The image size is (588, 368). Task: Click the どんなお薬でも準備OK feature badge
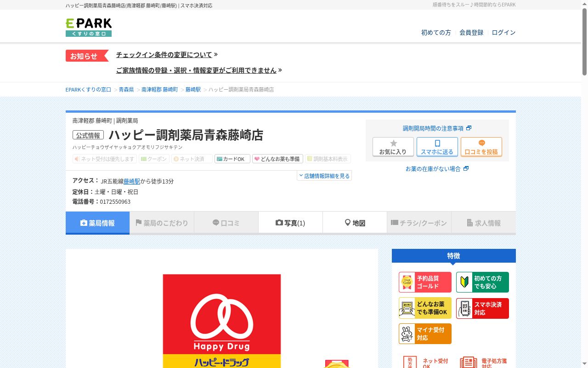425,308
